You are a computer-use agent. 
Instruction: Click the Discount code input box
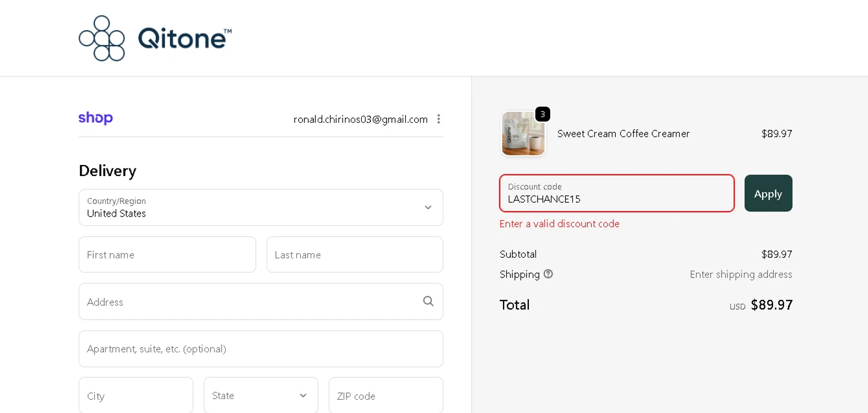[x=617, y=193]
